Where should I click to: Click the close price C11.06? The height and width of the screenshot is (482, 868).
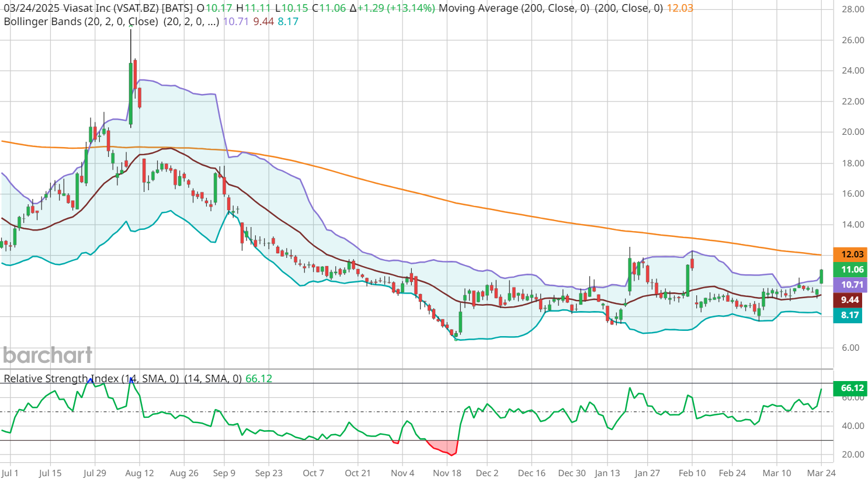[x=329, y=8]
